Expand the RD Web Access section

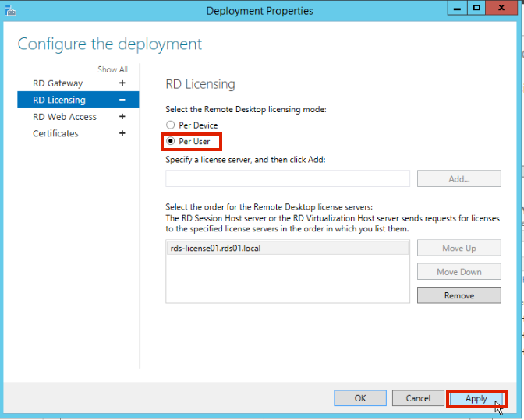coord(122,117)
